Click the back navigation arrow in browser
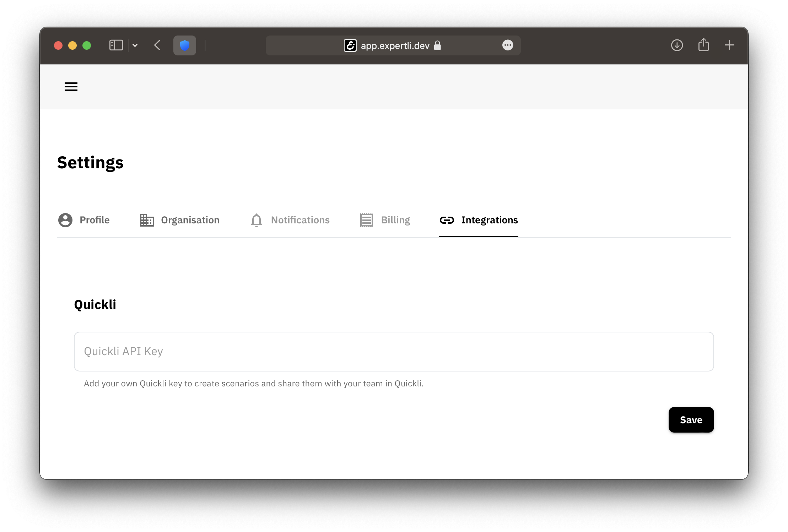This screenshot has width=788, height=532. click(157, 45)
